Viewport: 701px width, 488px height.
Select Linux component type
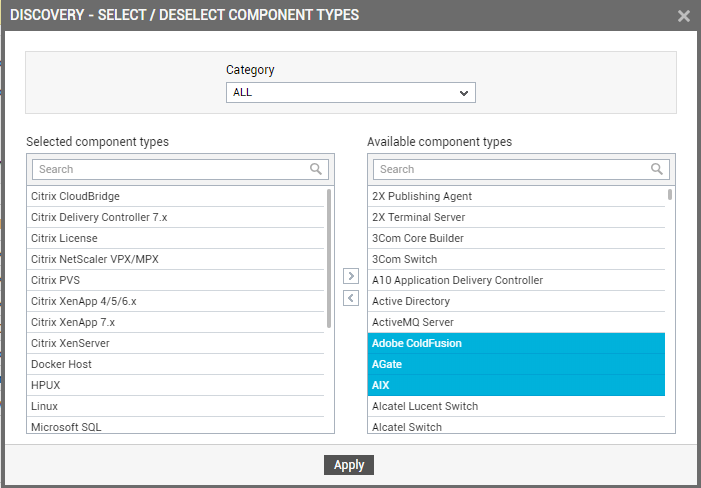175,406
